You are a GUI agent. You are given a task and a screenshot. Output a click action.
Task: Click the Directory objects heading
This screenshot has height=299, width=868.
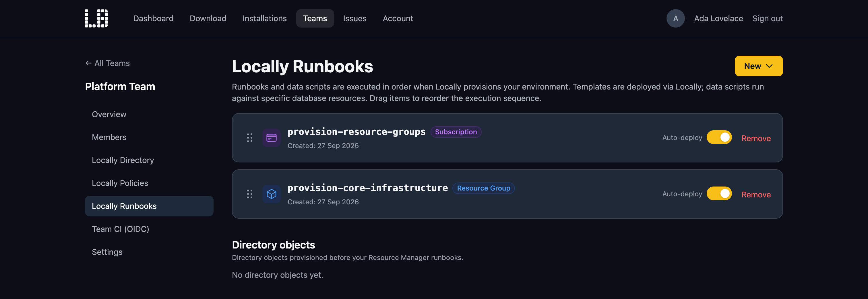click(x=273, y=245)
